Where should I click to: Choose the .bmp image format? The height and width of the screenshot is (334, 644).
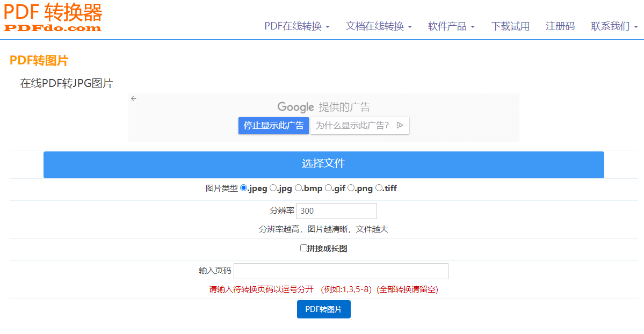(298, 188)
